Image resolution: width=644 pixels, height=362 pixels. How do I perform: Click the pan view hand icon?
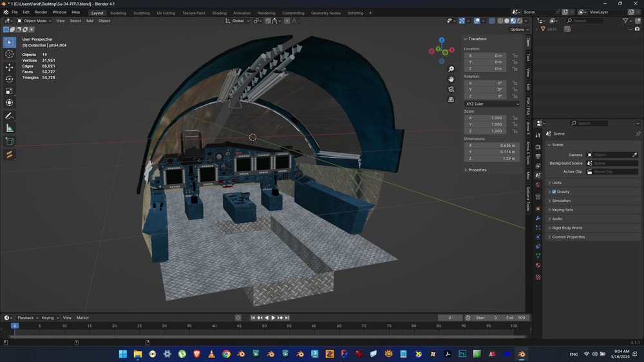[x=451, y=79]
